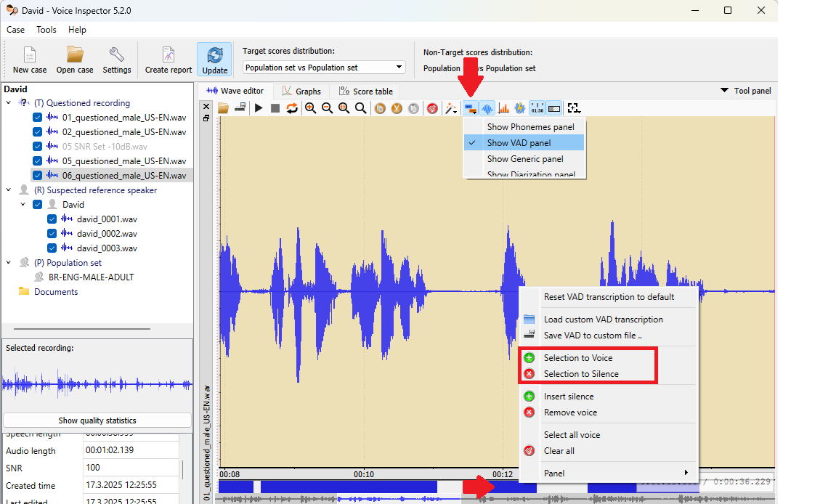This screenshot has height=504, width=836.
Task: Click the selected recording waveform thumbnail
Action: pos(97,384)
